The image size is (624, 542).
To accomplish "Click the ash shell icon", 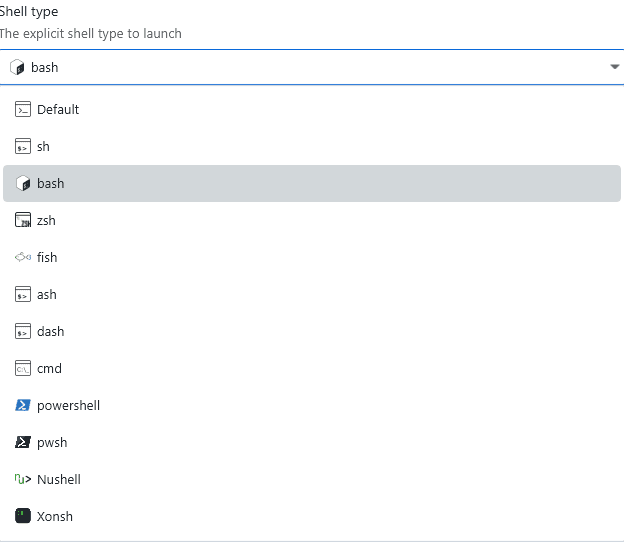I will 23,294.
